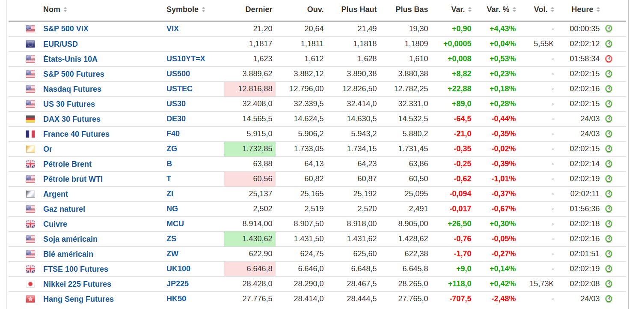Screen dimensions: 644x309
Task: Click the Japanese flag beside Nikkei 225 Futures
Action: [x=30, y=284]
